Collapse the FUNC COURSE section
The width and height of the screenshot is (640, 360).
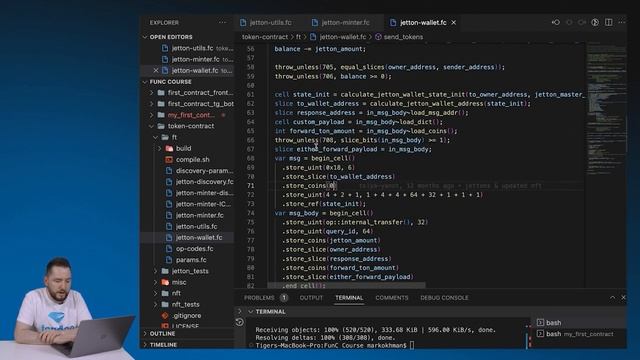pos(145,82)
